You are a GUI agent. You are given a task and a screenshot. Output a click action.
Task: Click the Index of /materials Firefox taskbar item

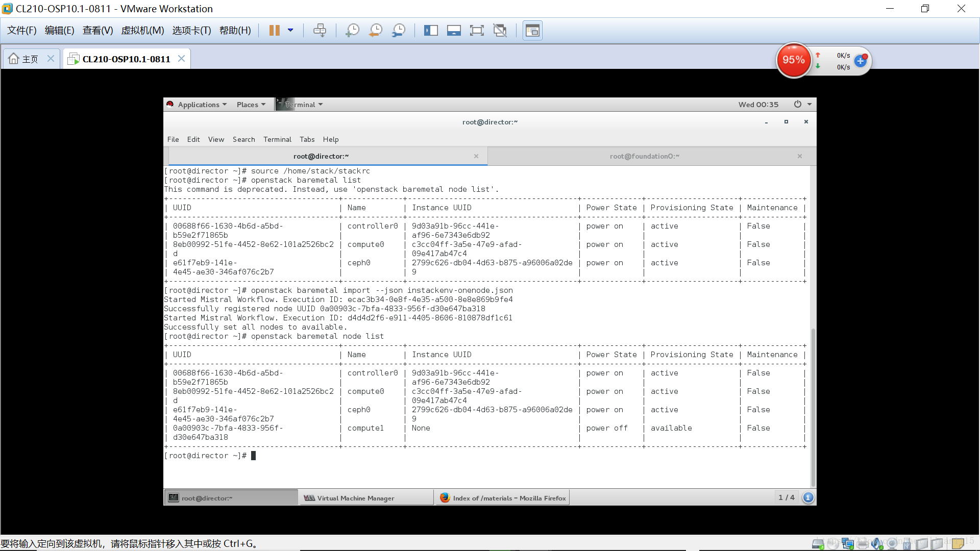coord(503,497)
